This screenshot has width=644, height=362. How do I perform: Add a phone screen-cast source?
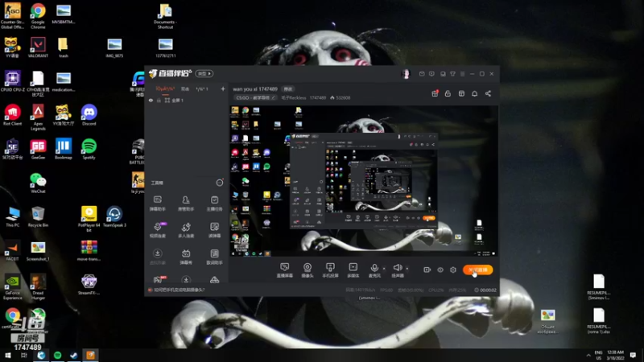(330, 270)
